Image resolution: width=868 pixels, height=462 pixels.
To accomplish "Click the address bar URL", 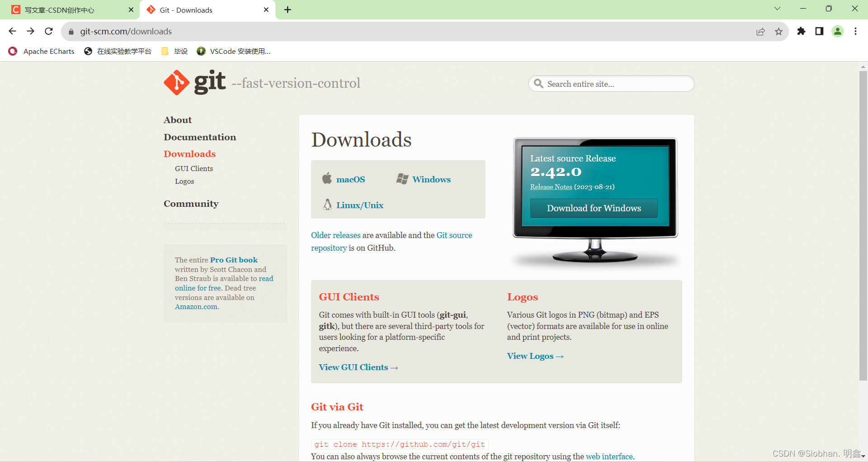I will (x=126, y=31).
